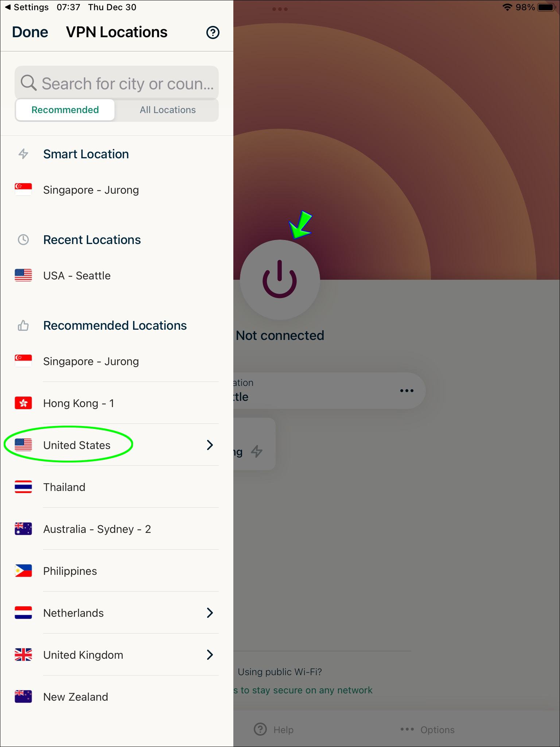Expand the United Kingdom chevron
Image resolution: width=560 pixels, height=747 pixels.
[x=210, y=655]
